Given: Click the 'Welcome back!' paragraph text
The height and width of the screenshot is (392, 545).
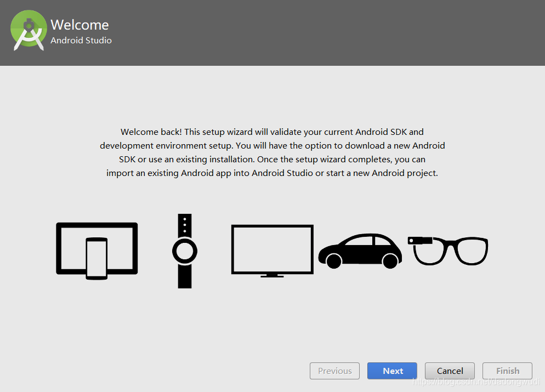Looking at the screenshot, I should [272, 152].
